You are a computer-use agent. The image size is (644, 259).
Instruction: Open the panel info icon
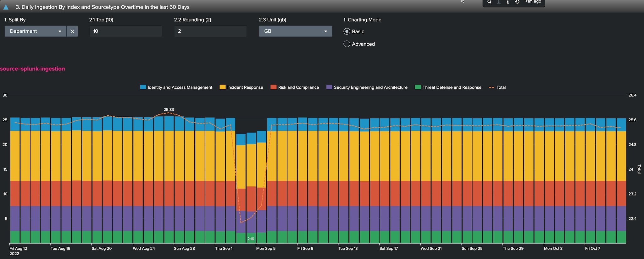508,2
